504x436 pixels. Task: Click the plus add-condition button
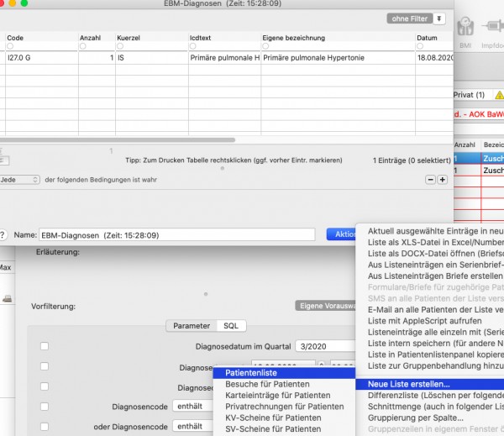(x=443, y=180)
